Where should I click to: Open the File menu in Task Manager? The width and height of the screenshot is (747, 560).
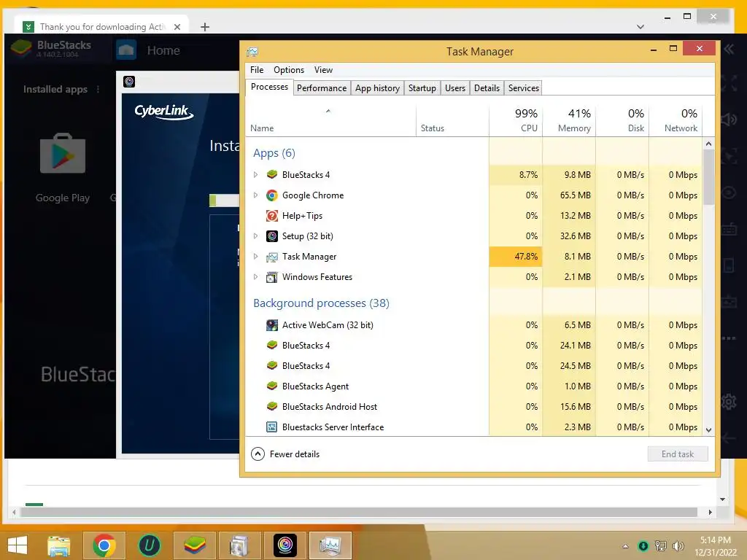257,70
